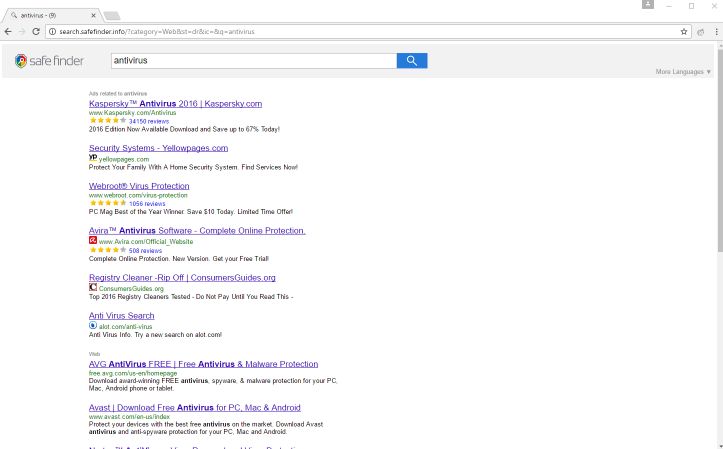This screenshot has width=723, height=449.
Task: Open Security Systems - Yellowpages.com link
Action: pyautogui.click(x=158, y=148)
